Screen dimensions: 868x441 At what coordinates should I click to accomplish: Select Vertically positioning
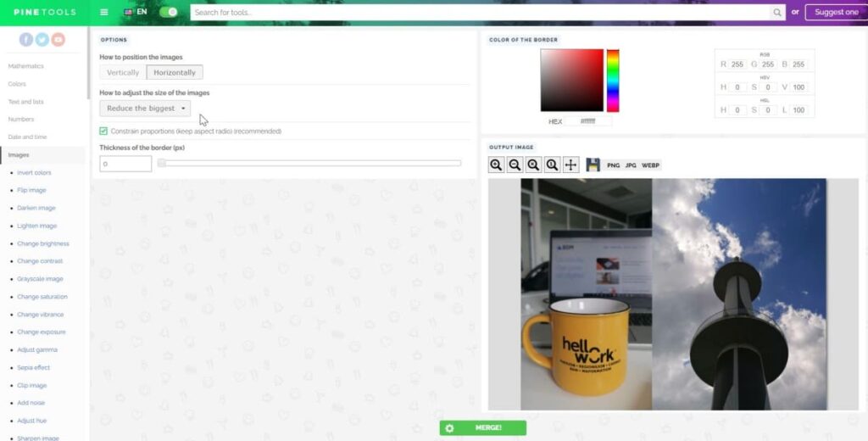pyautogui.click(x=123, y=73)
